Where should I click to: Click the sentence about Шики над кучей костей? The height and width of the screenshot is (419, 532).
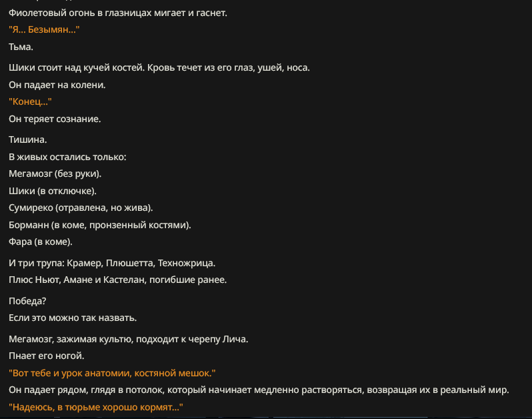pos(159,68)
